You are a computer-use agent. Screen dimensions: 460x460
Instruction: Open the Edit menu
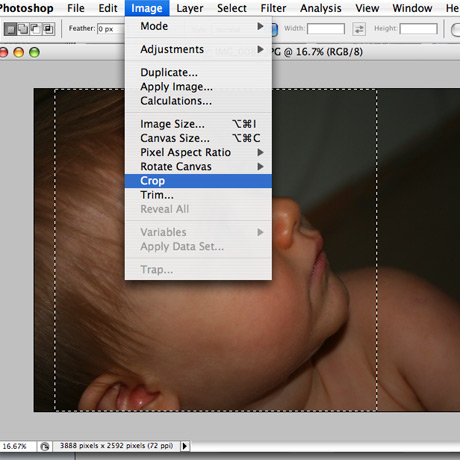(x=108, y=8)
